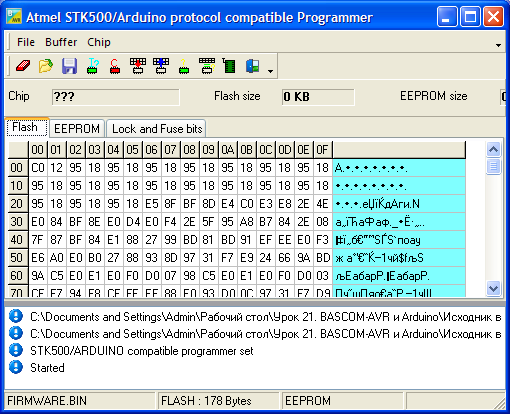Click the hex grid scrollbar thumb
Image resolution: width=510 pixels, height=414 pixels.
(x=493, y=166)
